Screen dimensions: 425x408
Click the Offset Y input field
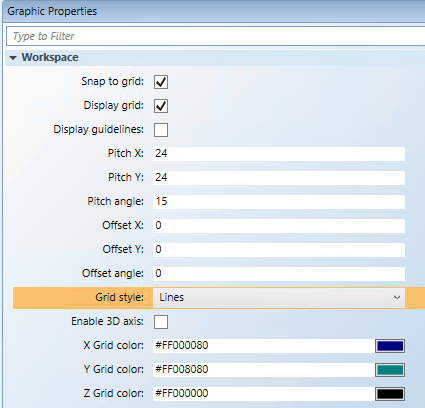coord(279,250)
